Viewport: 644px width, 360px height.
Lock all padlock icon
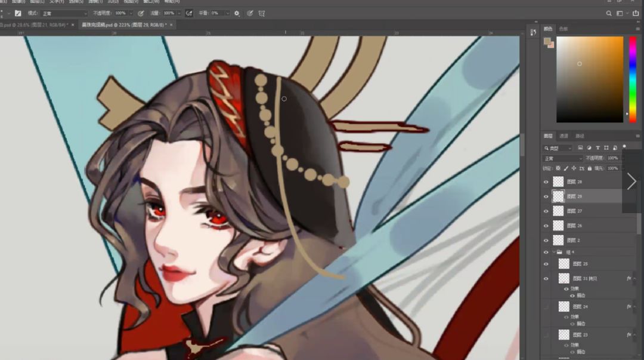589,168
